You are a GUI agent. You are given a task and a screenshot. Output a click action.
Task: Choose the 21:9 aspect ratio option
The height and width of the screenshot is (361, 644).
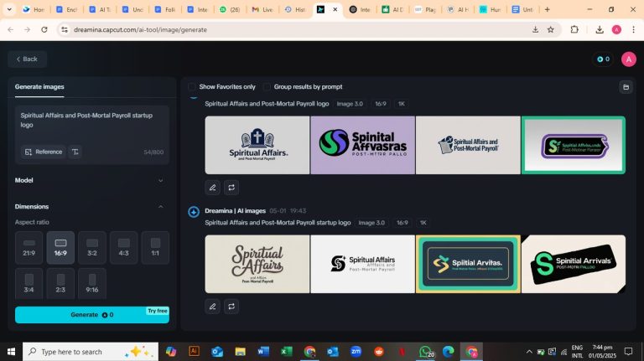[29, 248]
